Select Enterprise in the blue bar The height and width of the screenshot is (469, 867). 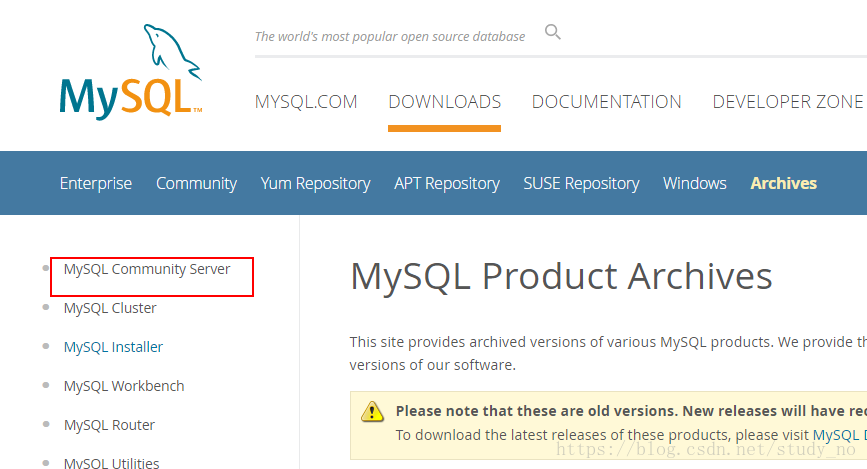(x=96, y=183)
